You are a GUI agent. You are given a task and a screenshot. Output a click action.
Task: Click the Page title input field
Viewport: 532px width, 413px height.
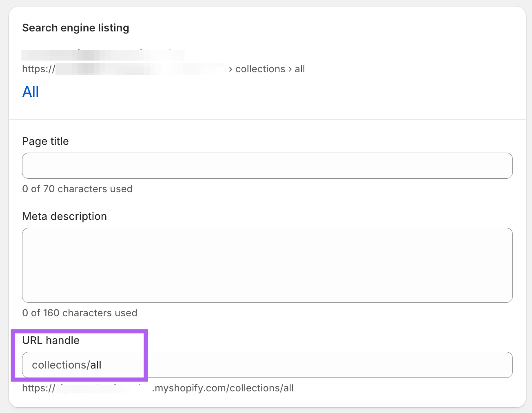pos(267,166)
